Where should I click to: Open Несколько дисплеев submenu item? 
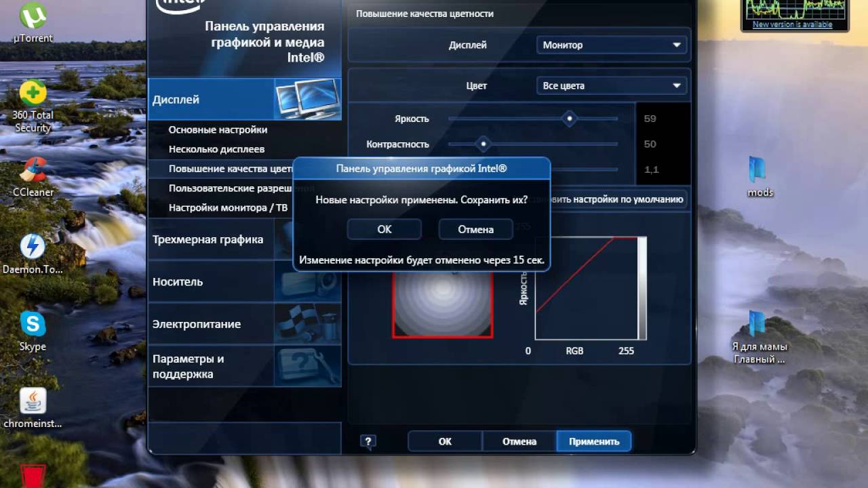tap(216, 149)
